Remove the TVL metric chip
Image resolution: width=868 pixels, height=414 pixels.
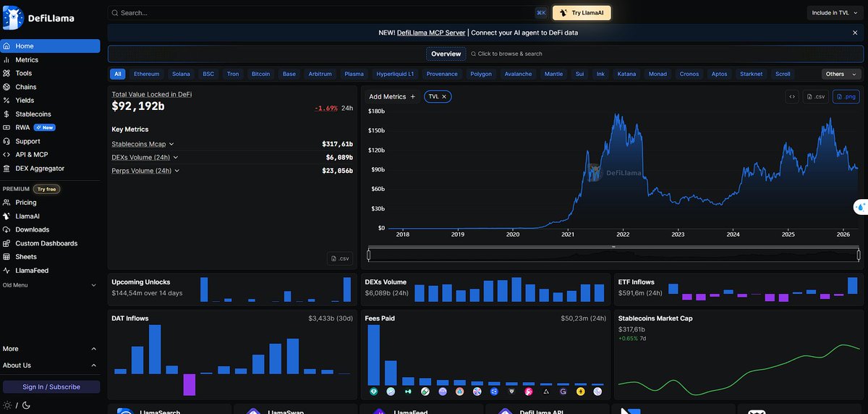[445, 96]
